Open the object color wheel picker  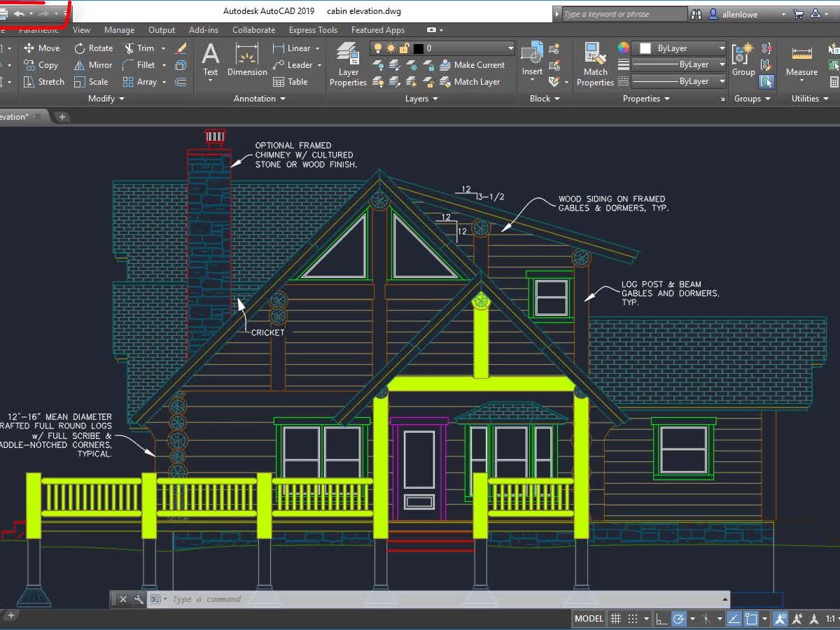pos(623,48)
